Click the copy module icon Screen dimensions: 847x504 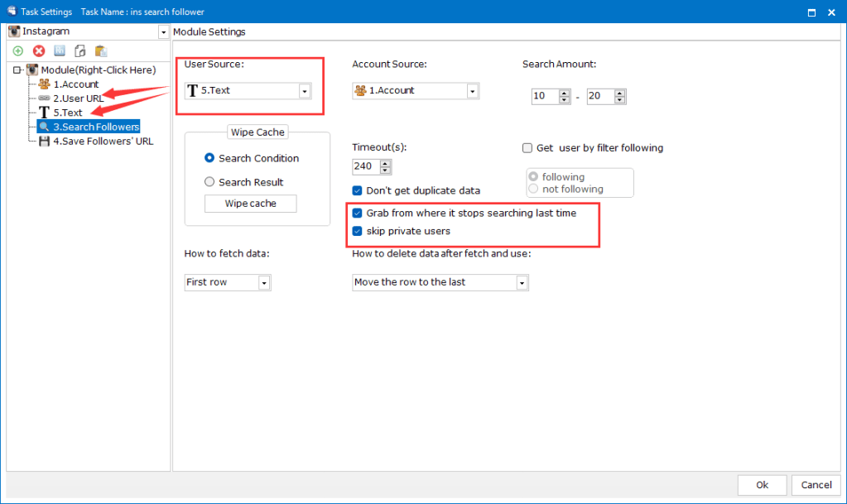point(80,51)
